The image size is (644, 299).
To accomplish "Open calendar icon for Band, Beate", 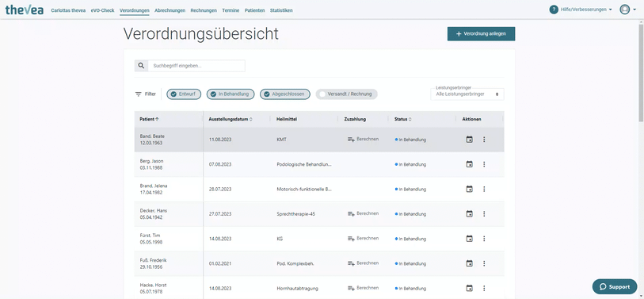I will coord(470,140).
